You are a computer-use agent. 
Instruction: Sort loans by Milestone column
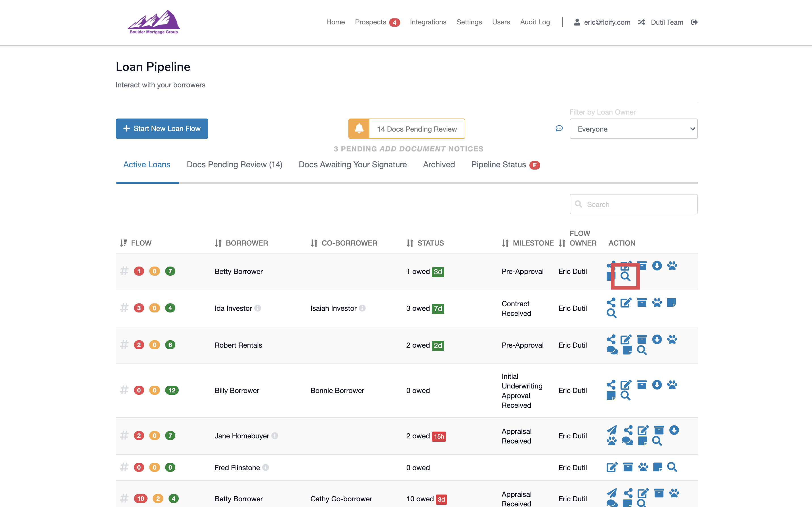[x=506, y=243]
